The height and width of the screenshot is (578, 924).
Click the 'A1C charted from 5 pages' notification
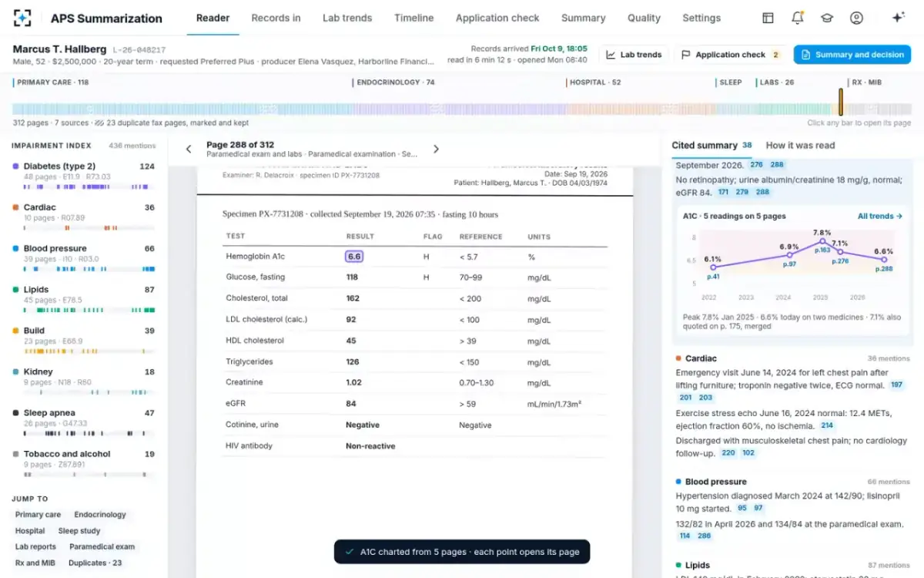462,552
